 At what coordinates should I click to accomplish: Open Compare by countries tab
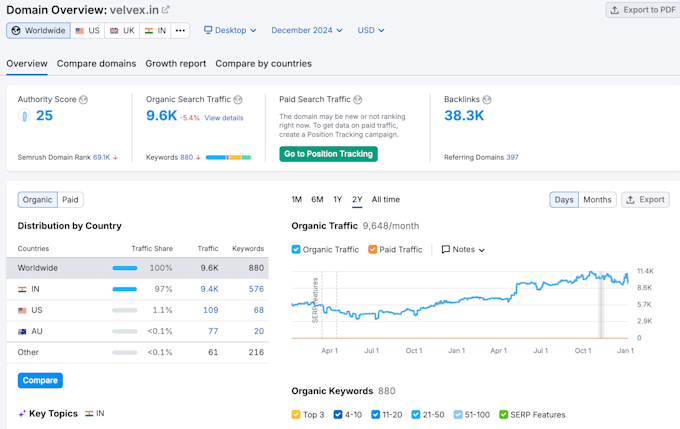click(x=263, y=64)
